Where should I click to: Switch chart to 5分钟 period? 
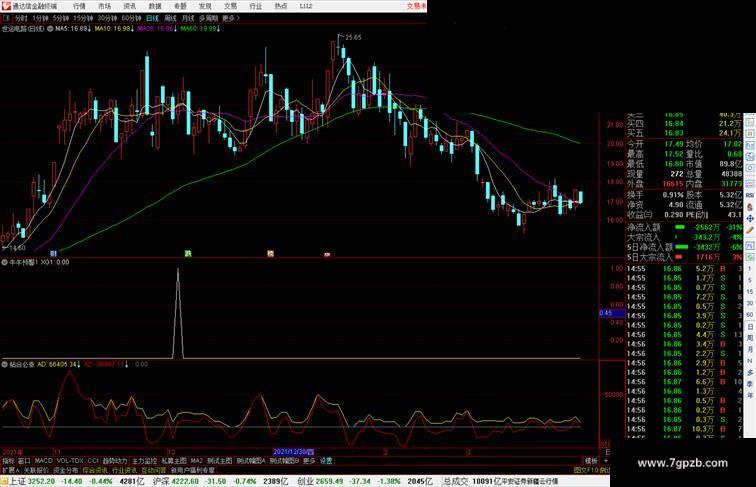coord(61,18)
